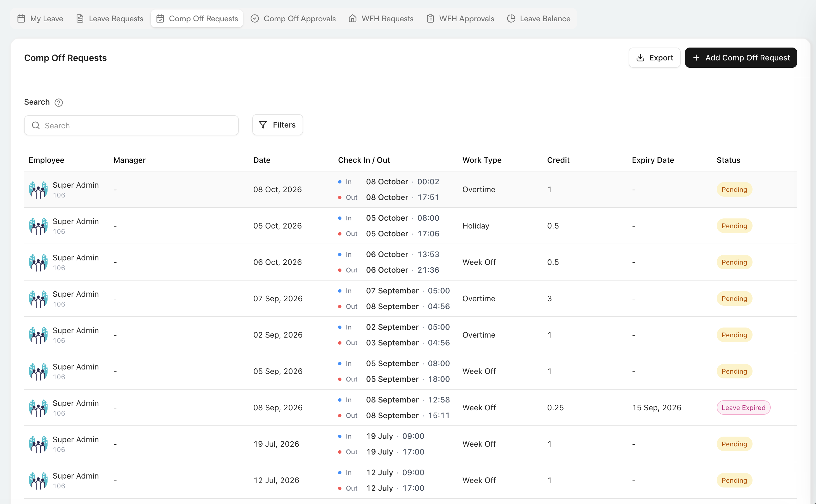Click Pending badge in 08 Oct, 2026 row
816x504 pixels.
click(x=734, y=189)
